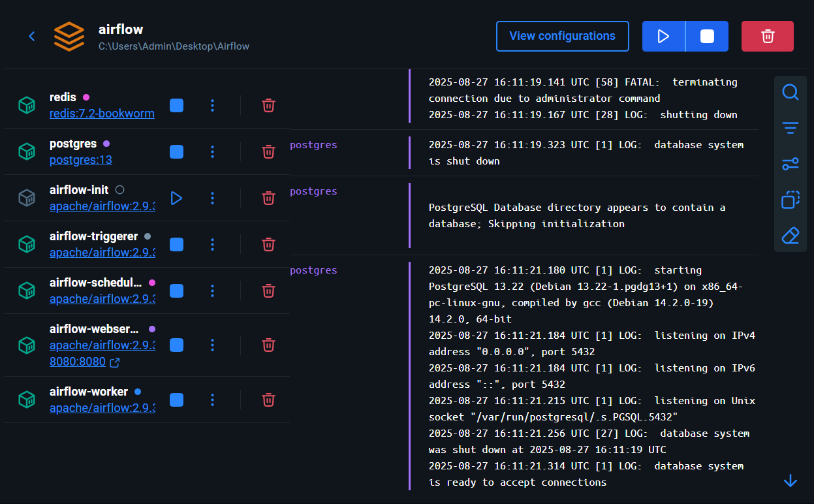Click the airflow-triggerer cube icon

click(x=27, y=244)
